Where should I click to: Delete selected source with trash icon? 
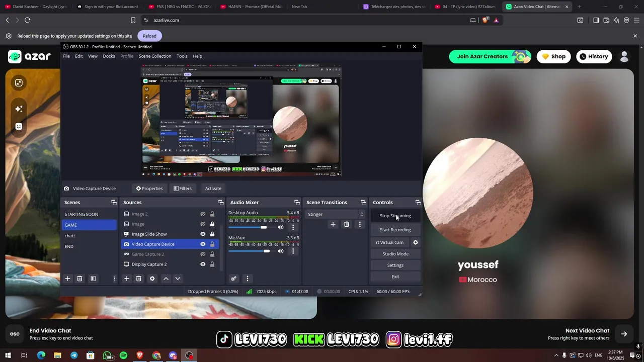(x=139, y=279)
